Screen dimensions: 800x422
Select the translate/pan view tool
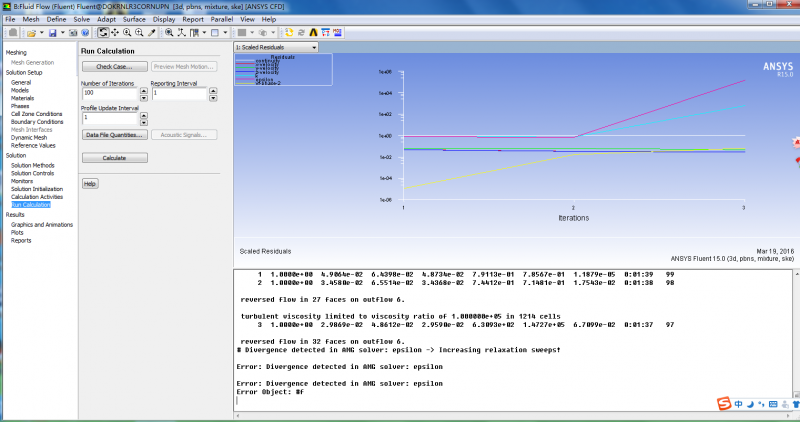[x=116, y=32]
